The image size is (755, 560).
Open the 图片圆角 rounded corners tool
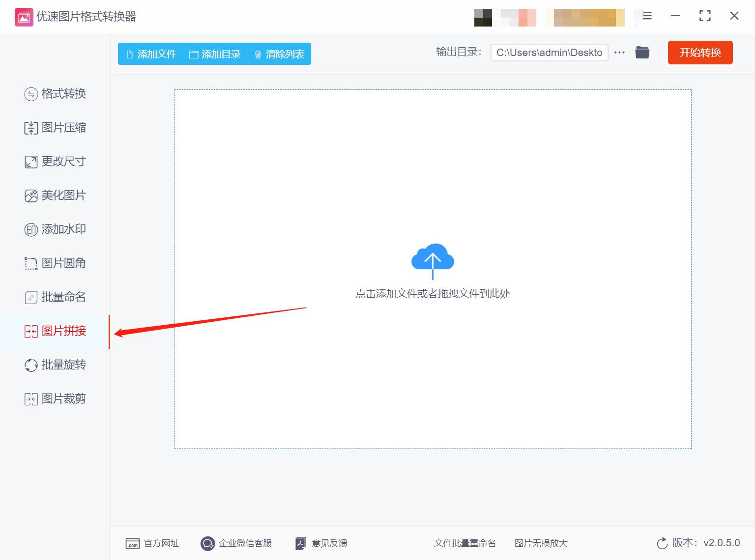[56, 263]
